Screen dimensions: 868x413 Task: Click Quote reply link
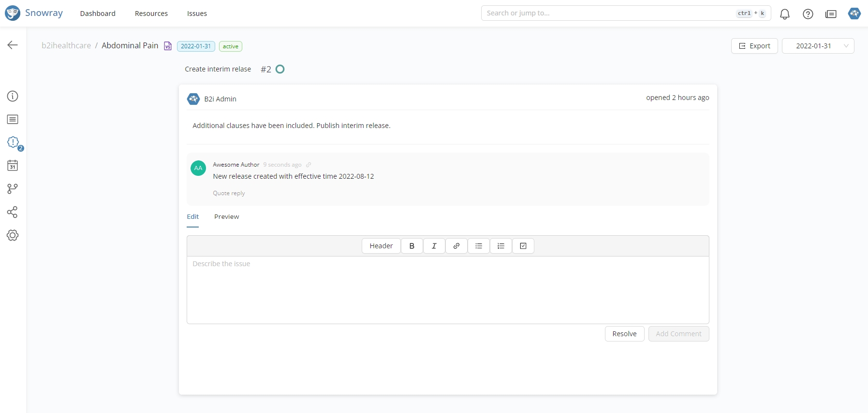click(x=229, y=193)
